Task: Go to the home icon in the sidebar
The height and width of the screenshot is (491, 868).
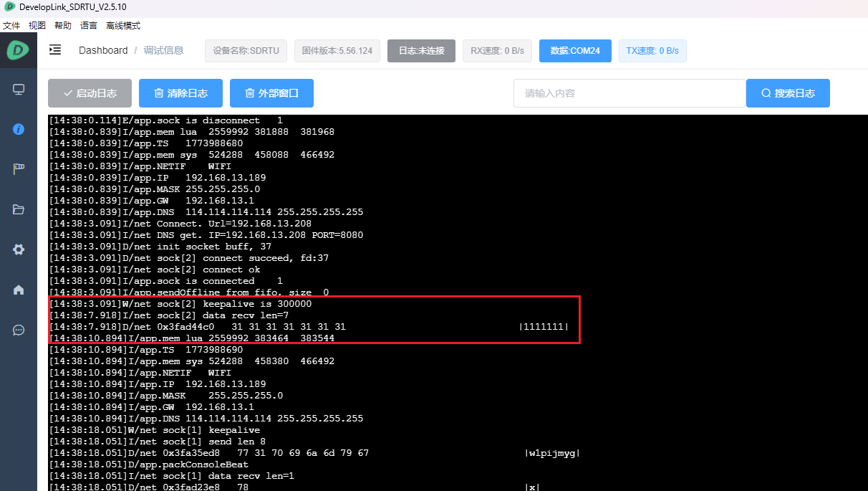Action: tap(19, 290)
